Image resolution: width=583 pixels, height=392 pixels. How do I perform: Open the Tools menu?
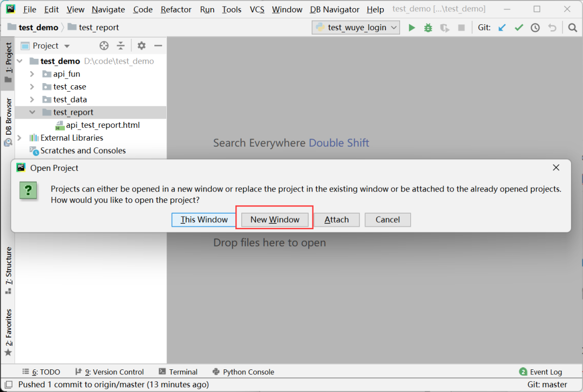(232, 9)
